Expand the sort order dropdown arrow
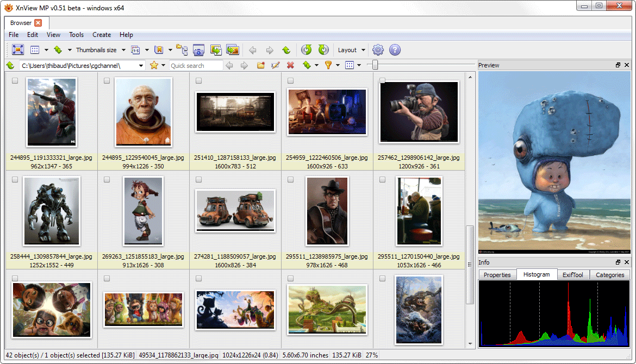The width and height of the screenshot is (636, 364). click(x=316, y=65)
